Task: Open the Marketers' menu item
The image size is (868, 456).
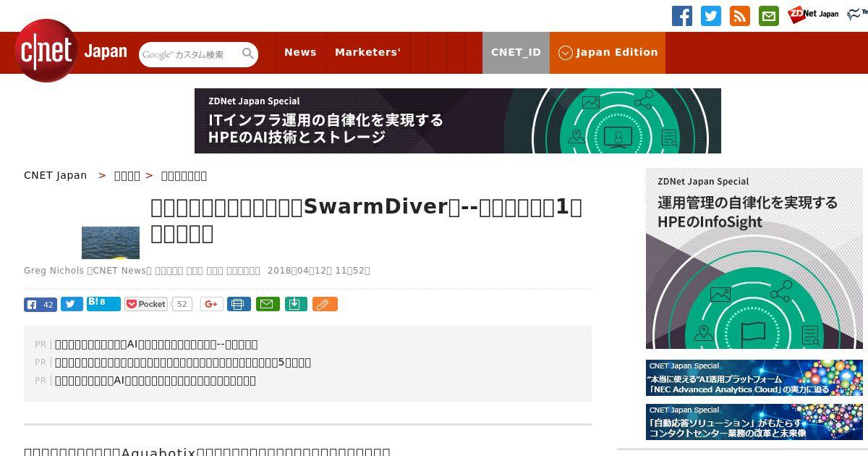Action: point(367,52)
